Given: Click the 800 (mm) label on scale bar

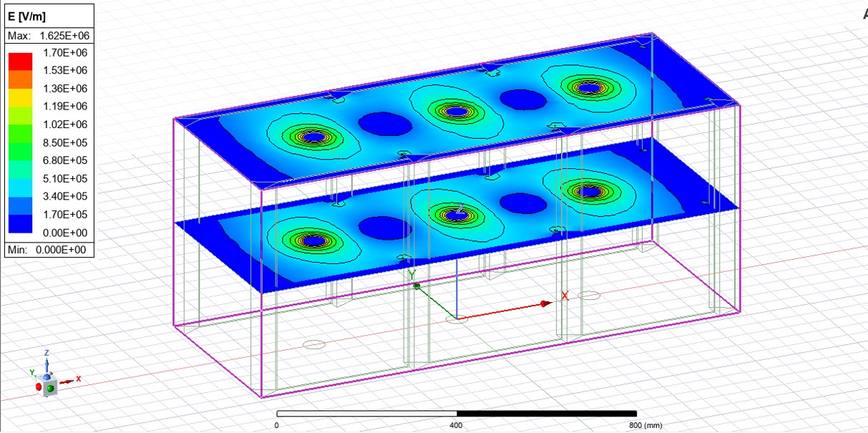Looking at the screenshot, I should [645, 425].
